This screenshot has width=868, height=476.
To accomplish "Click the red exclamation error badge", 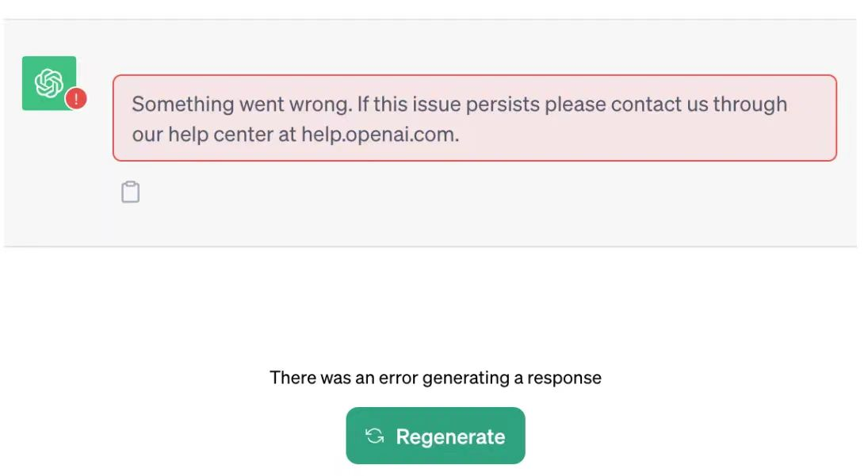I will (76, 99).
